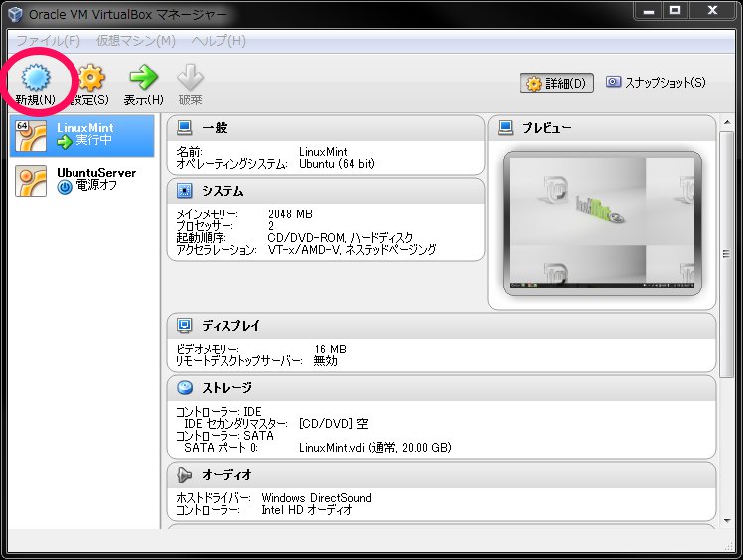This screenshot has width=743, height=560.
Task: Maximize the VirtualBox Manager window
Action: (675, 10)
